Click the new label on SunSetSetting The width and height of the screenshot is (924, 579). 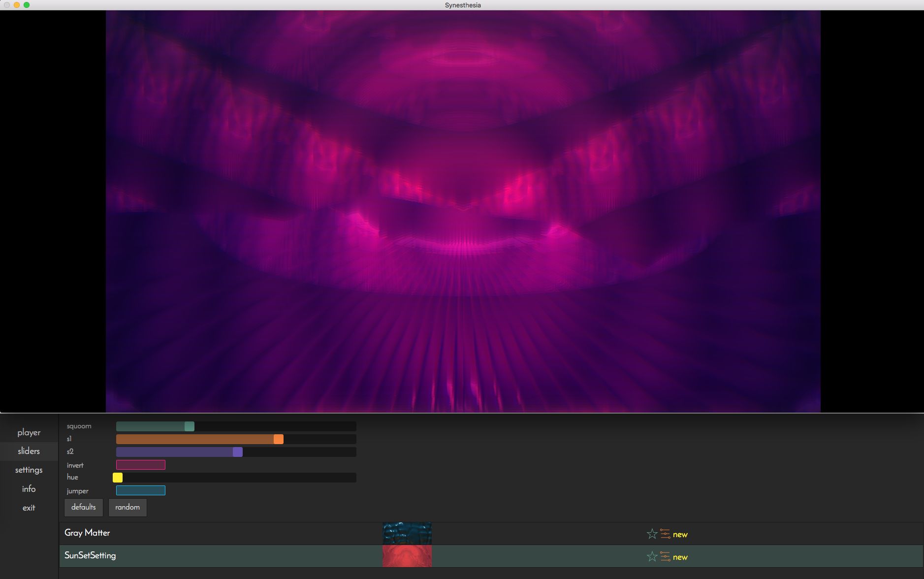coord(680,557)
